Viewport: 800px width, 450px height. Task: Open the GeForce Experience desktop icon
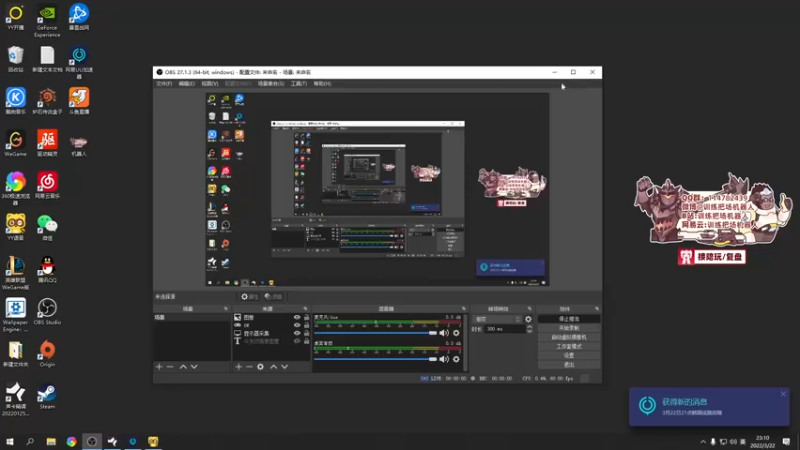point(47,20)
